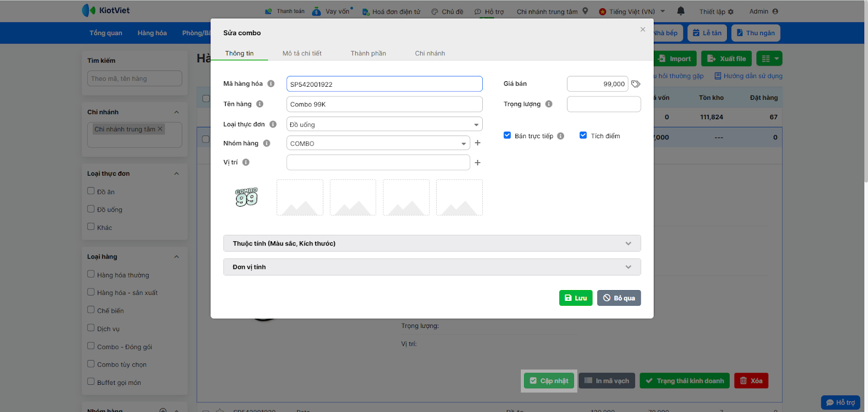Image resolution: width=868 pixels, height=412 pixels.
Task: Open the Hướng dẫn sử dụng link
Action: point(749,76)
